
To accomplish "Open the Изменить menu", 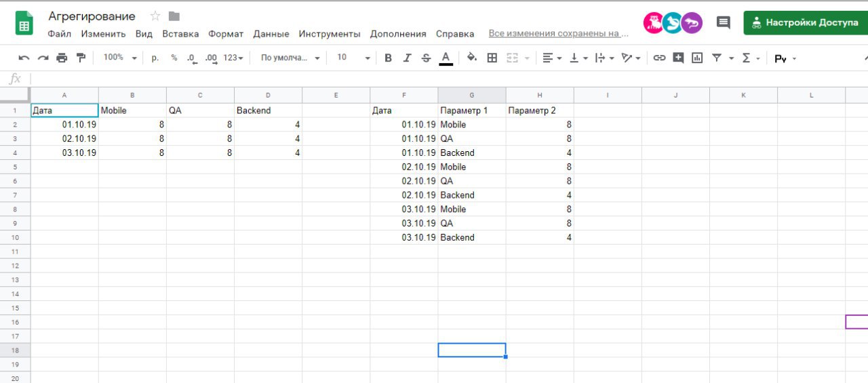I will pyautogui.click(x=103, y=34).
